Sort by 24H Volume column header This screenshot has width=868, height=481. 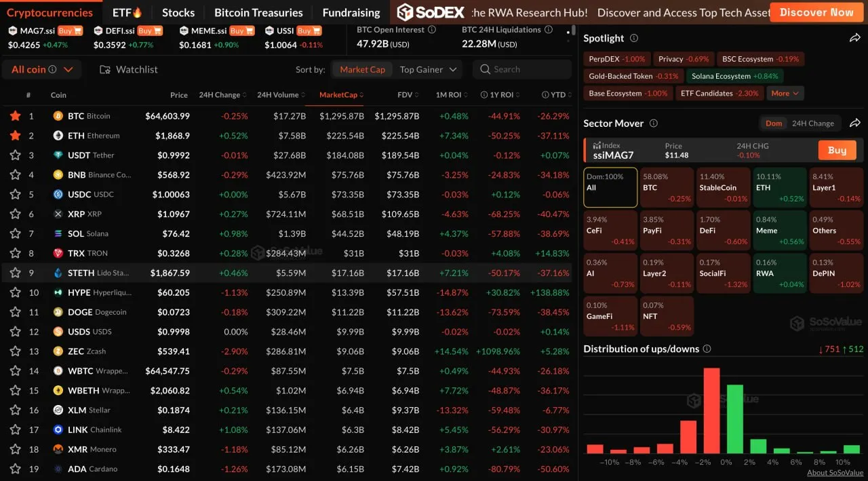coord(281,95)
